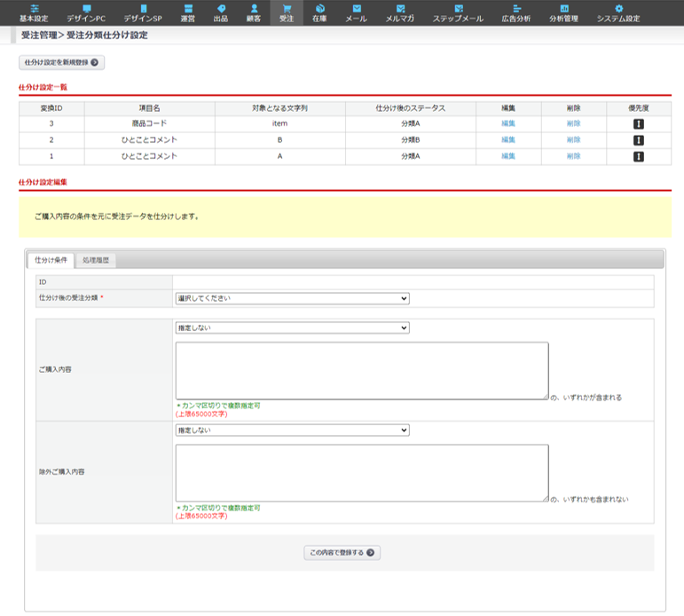Open the デザインPC menu icon
Image resolution: width=684 pixels, height=616 pixels.
pyautogui.click(x=86, y=8)
